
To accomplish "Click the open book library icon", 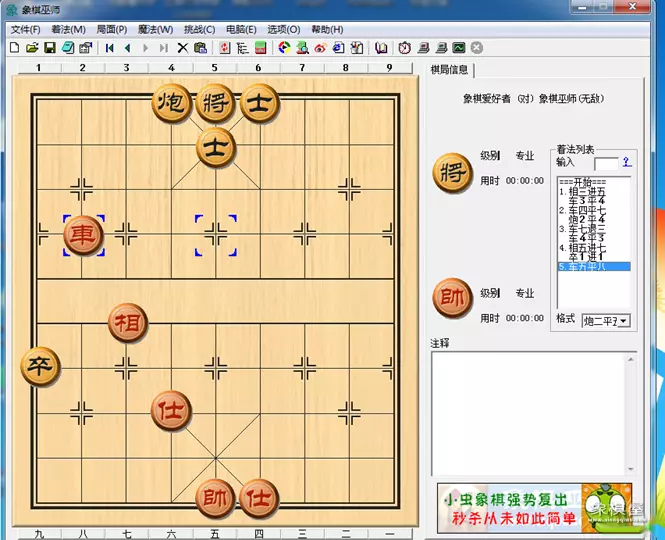I will [381, 47].
